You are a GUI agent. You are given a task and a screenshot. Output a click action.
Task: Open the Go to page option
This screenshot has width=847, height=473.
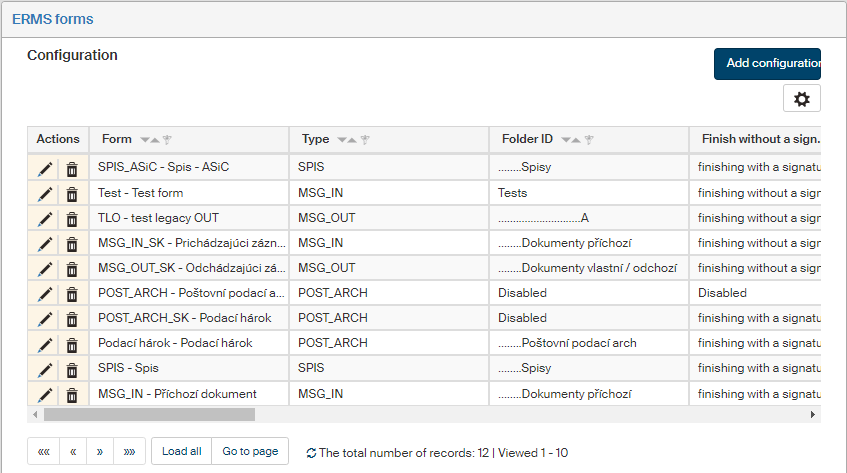pyautogui.click(x=250, y=451)
